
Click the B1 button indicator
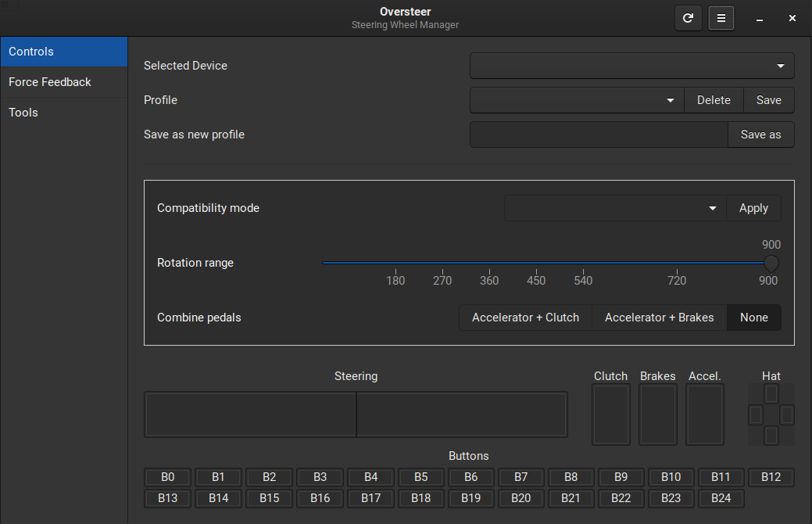pyautogui.click(x=218, y=477)
